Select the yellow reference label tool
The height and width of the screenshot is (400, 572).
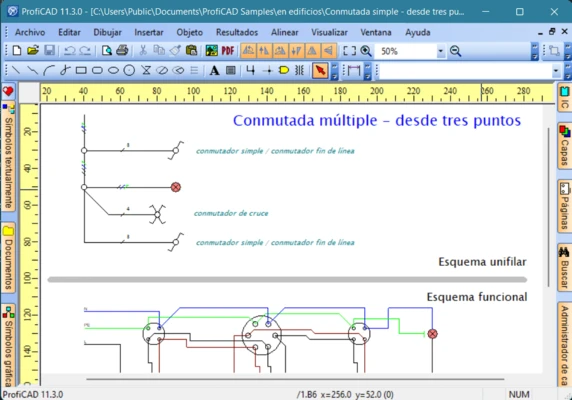[x=283, y=70]
